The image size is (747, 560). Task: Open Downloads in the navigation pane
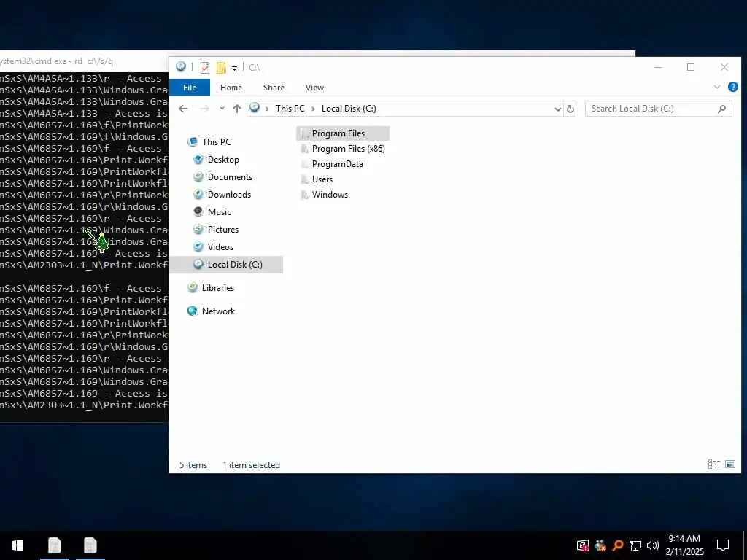click(x=229, y=194)
